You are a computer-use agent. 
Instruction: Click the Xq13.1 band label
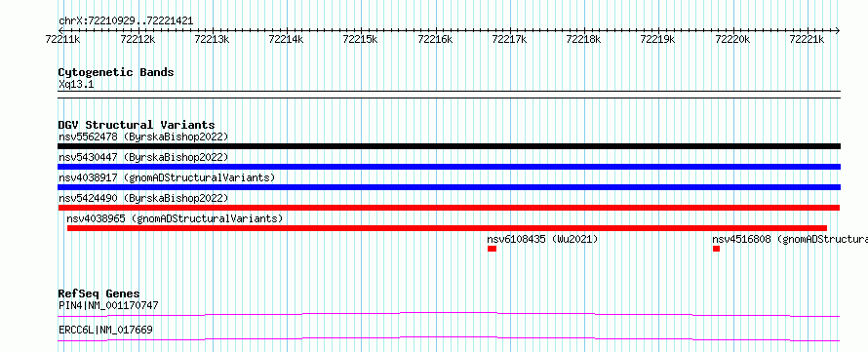click(76, 85)
